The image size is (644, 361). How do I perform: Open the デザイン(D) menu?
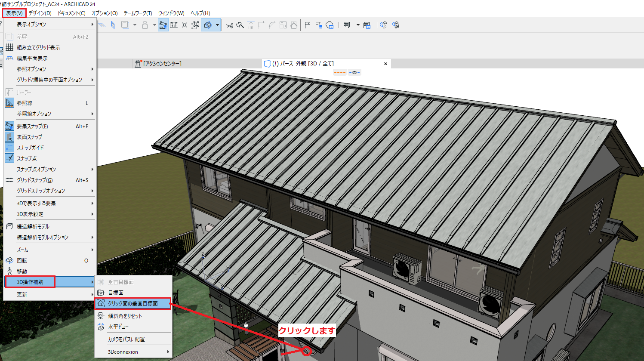click(x=40, y=13)
